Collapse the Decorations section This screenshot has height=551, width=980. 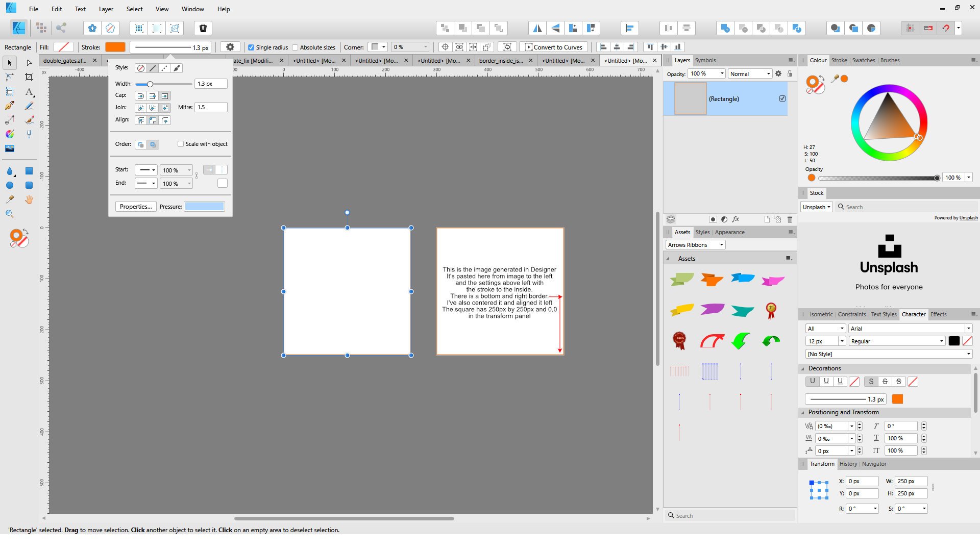803,368
